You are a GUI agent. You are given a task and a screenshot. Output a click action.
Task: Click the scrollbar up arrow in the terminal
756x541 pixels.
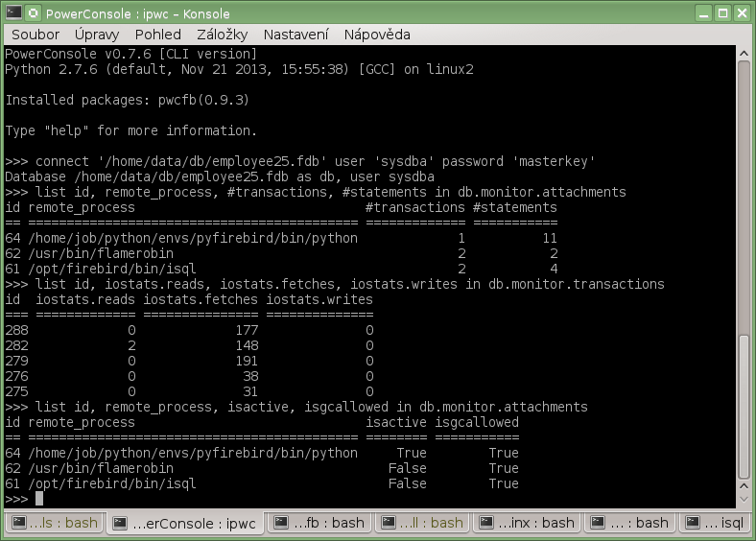point(744,53)
